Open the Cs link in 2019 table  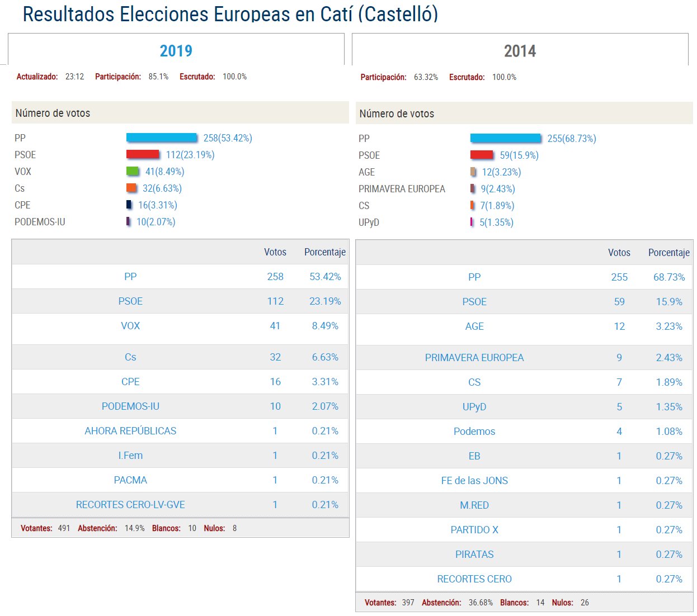coord(130,357)
